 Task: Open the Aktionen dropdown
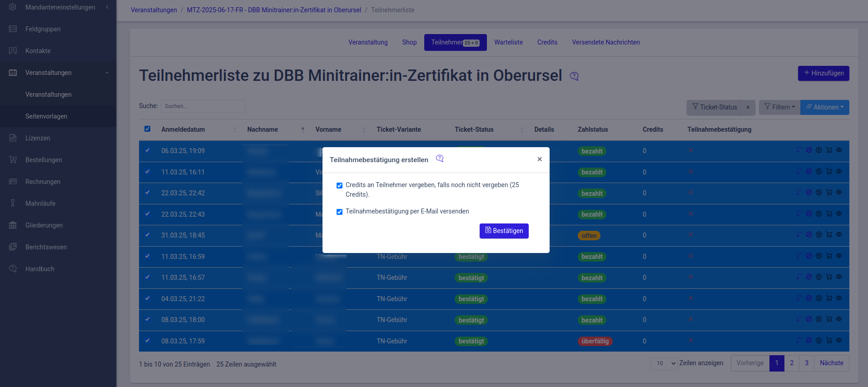pyautogui.click(x=824, y=107)
